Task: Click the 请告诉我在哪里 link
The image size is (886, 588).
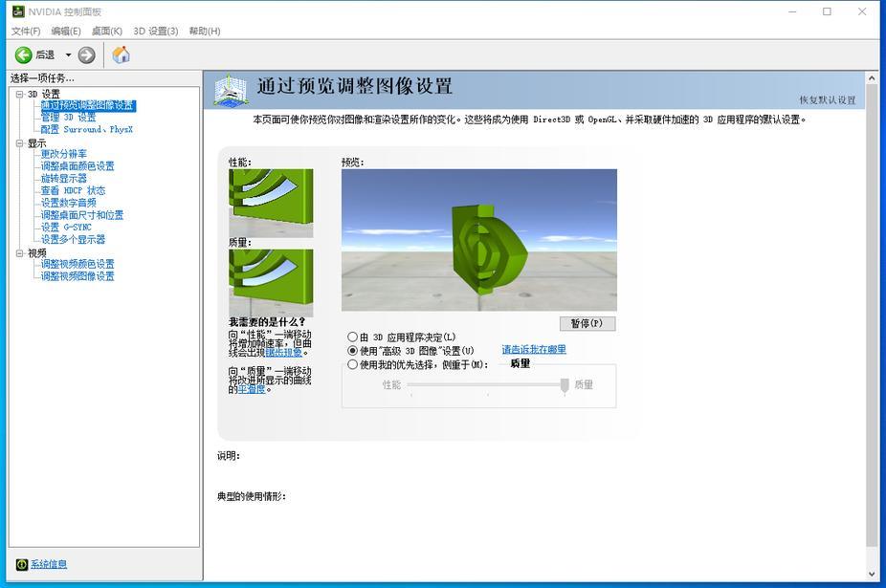Action: 534,350
